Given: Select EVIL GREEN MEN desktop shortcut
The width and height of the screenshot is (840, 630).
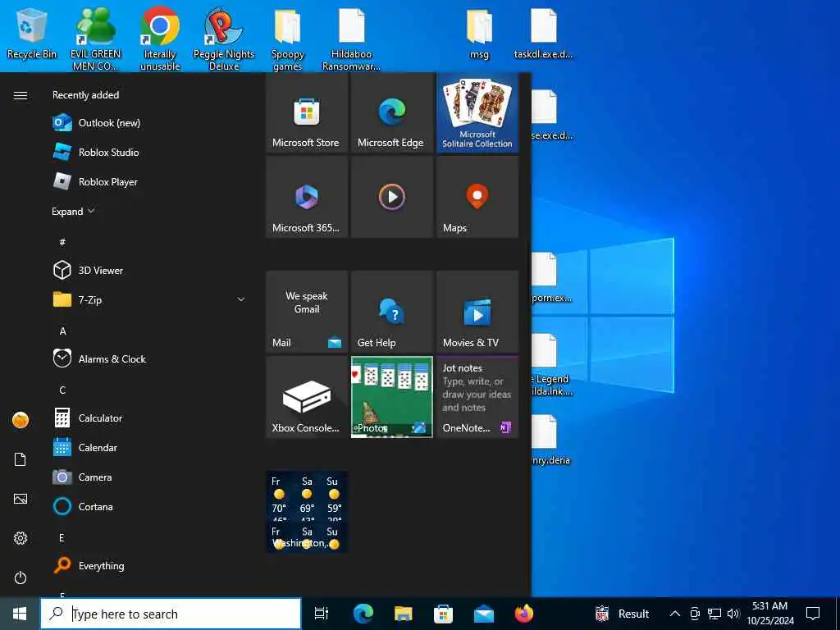Looking at the screenshot, I should tap(95, 39).
